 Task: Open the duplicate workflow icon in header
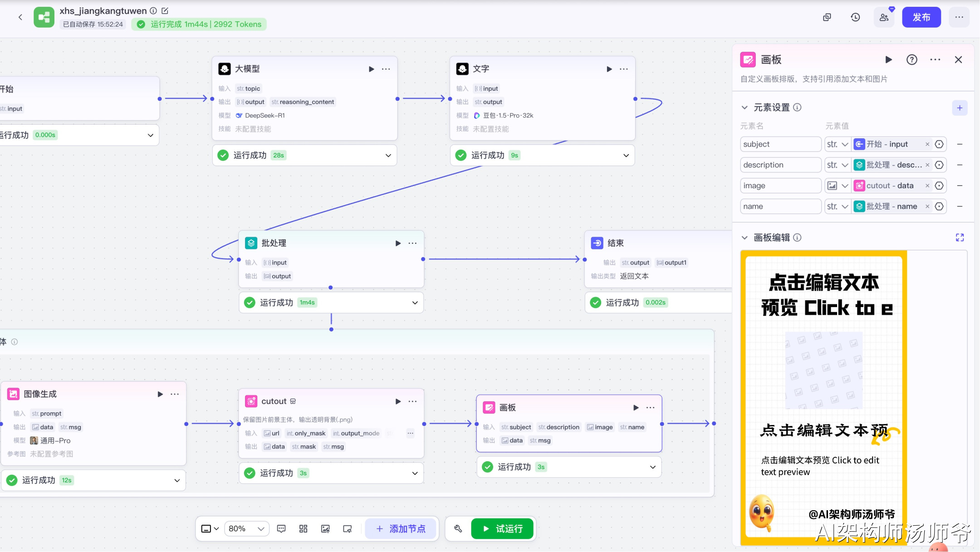pos(827,17)
